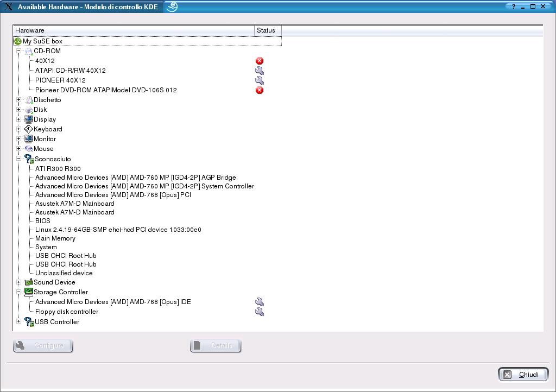Click red error icon for Pioneer DVD-ROM
Image resolution: width=556 pixels, height=392 pixels.
[260, 90]
